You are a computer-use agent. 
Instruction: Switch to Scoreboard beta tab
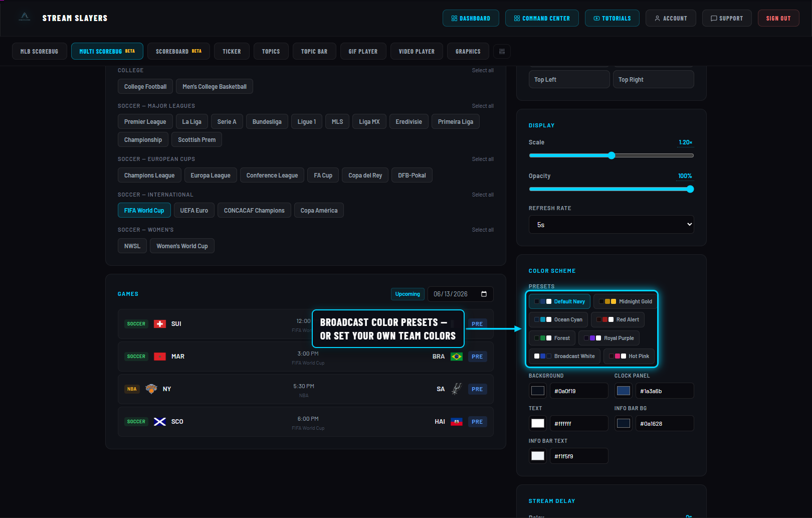pos(178,51)
